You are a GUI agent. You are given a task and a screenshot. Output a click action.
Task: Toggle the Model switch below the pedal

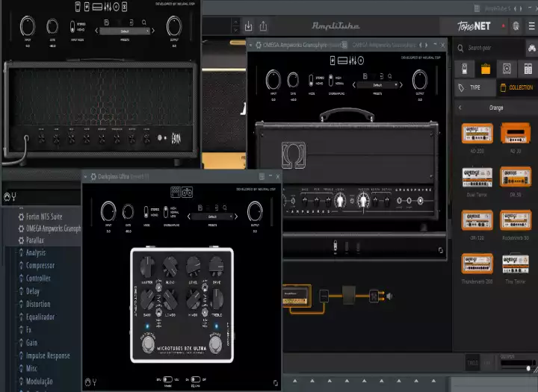[x=168, y=379]
